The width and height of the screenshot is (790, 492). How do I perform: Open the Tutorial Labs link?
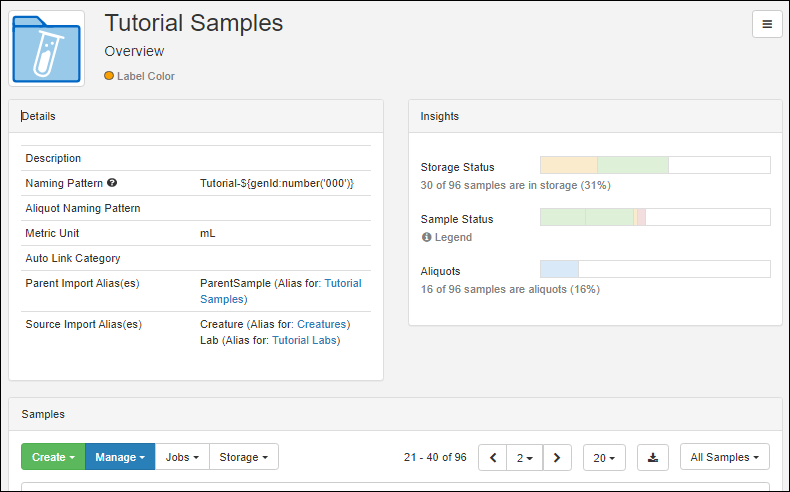click(304, 340)
